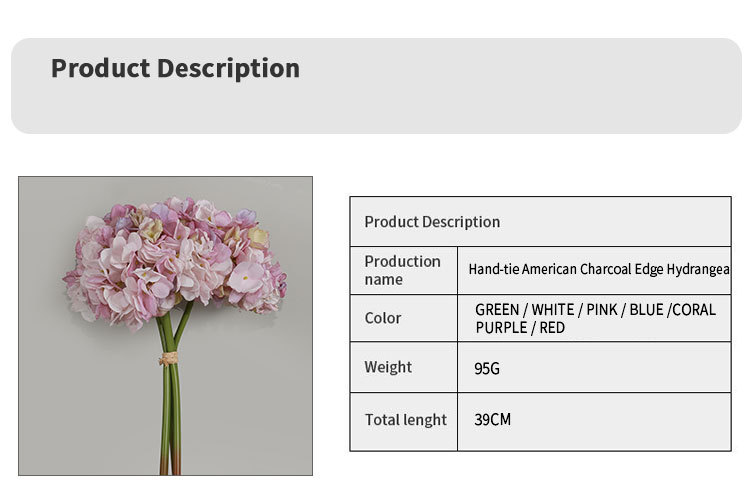Screen dimensions: 750x493
Task: Click "PINK" in the color list
Action: pyautogui.click(x=602, y=310)
